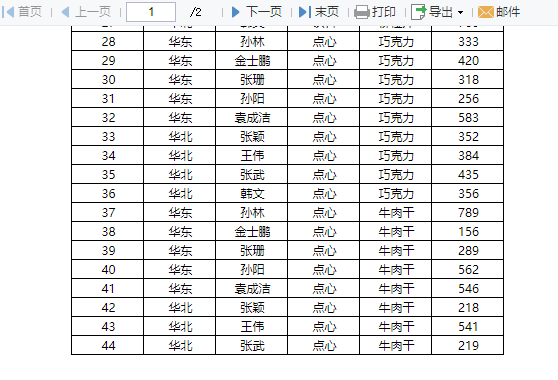Select row number cell 28

(x=107, y=41)
